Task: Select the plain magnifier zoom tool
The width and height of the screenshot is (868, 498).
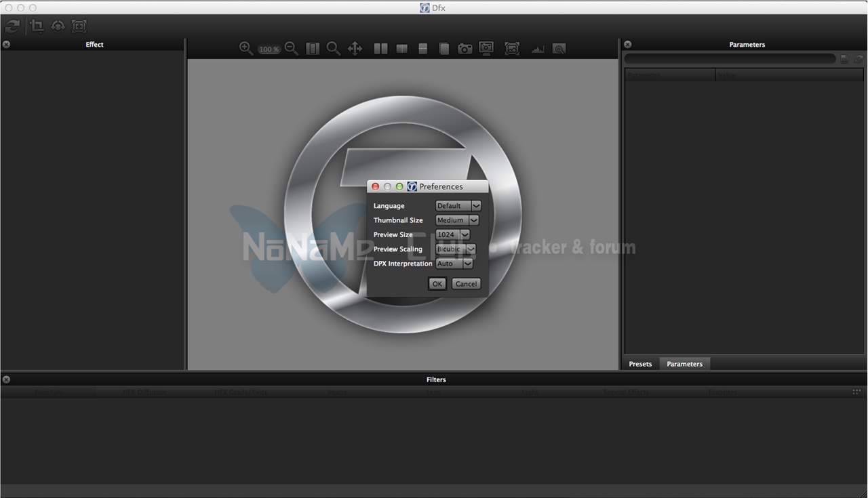Action: point(333,48)
